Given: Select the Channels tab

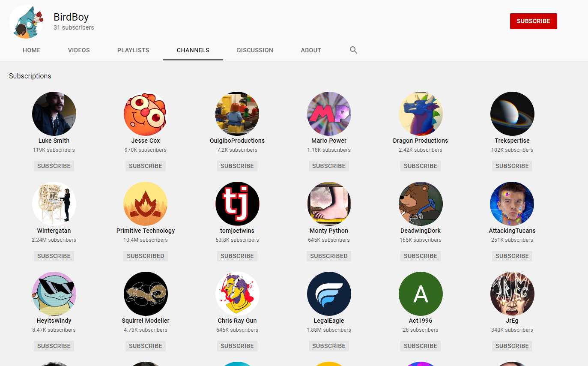Looking at the screenshot, I should (193, 50).
